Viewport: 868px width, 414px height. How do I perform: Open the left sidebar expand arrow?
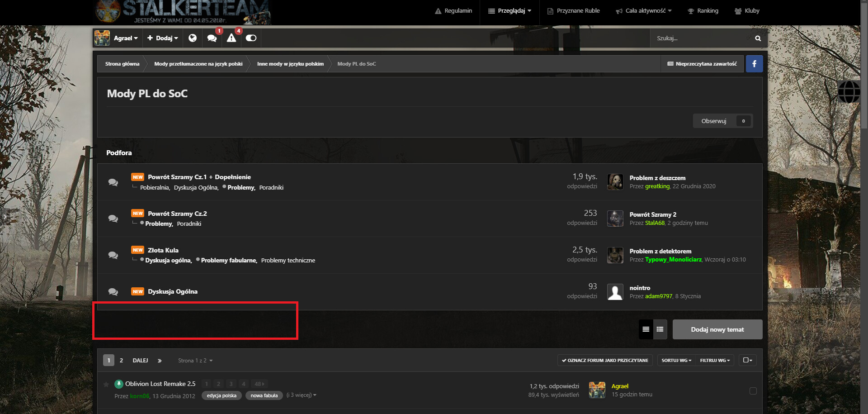(x=5, y=217)
